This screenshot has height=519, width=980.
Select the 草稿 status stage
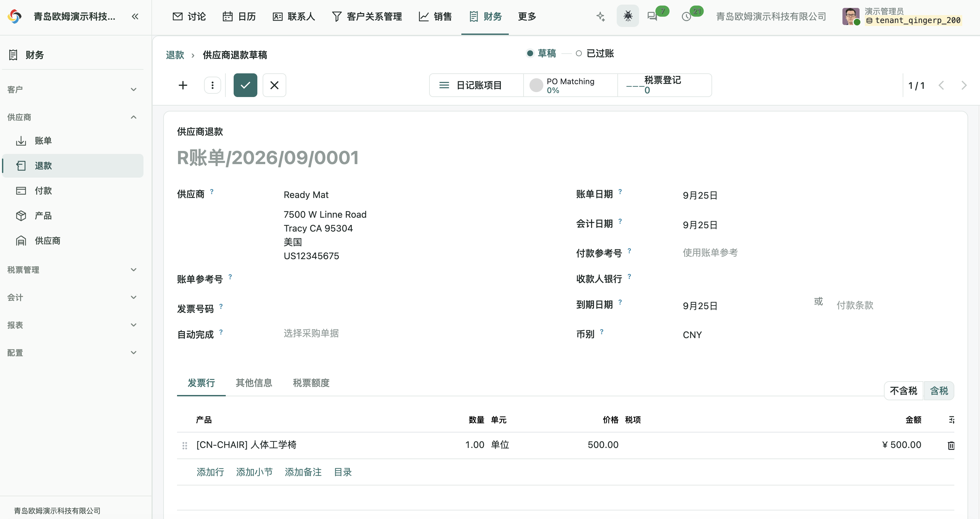[541, 53]
